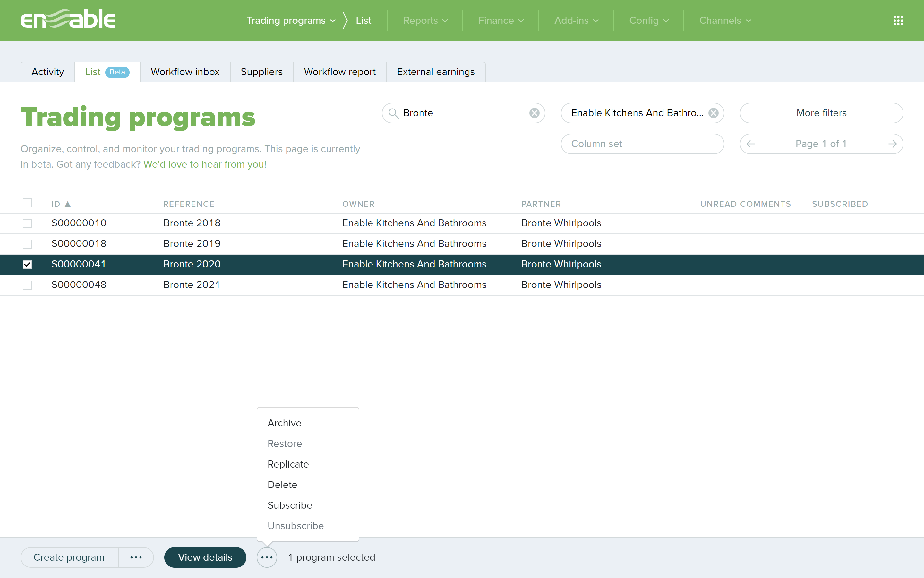Click Bronte Whirlpools in the S00000048 row

coord(561,285)
